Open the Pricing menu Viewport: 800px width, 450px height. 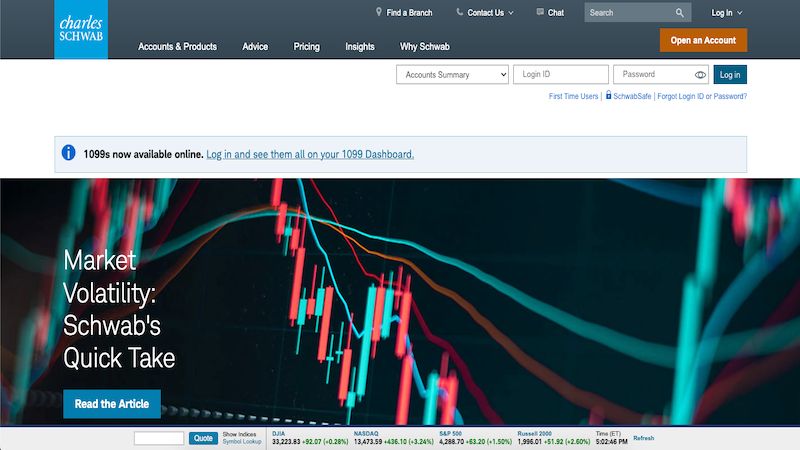[307, 46]
